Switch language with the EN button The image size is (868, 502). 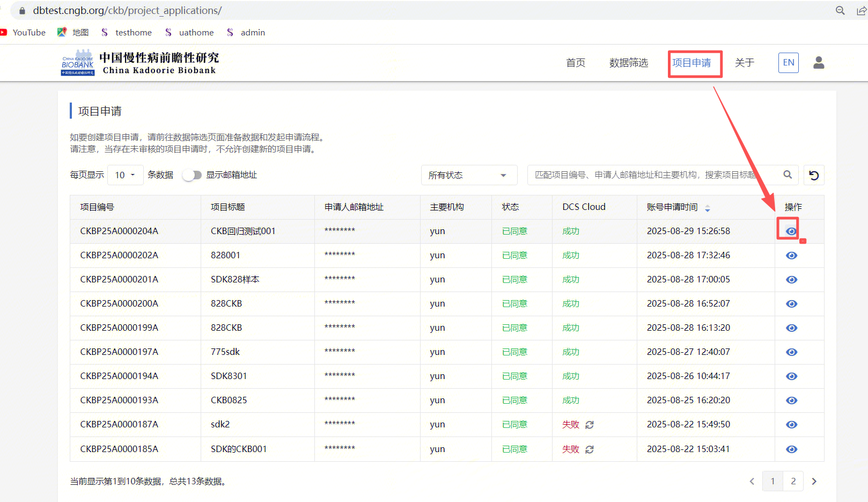click(x=788, y=63)
